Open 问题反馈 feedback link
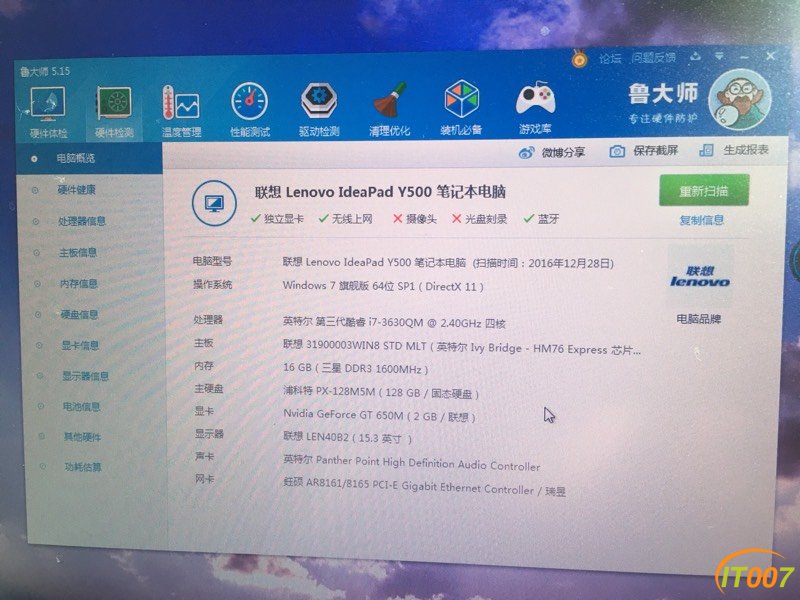Screen dimensions: 800x600 click(654, 57)
